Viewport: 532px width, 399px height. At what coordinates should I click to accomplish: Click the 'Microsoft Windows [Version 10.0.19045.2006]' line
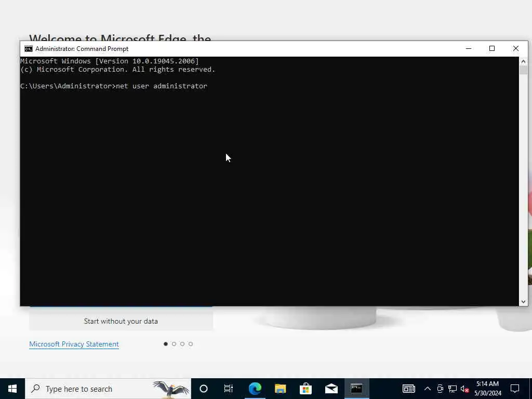pyautogui.click(x=110, y=61)
